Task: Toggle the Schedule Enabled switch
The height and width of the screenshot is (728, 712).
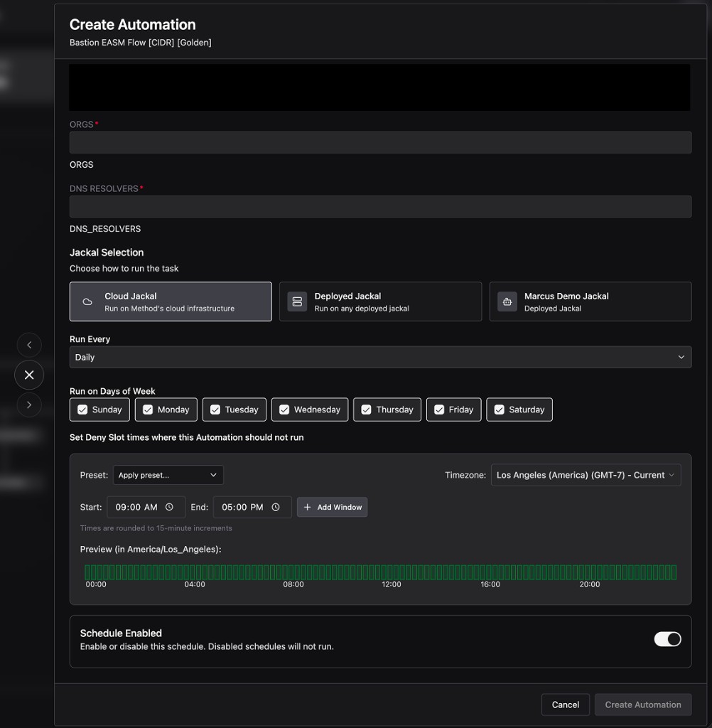Action: [x=667, y=639]
